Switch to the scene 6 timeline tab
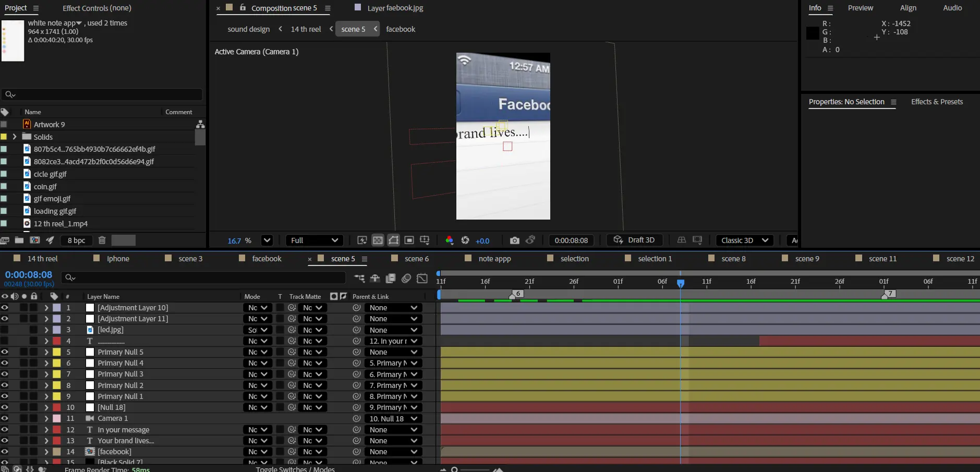Image resolution: width=980 pixels, height=472 pixels. (x=416, y=259)
